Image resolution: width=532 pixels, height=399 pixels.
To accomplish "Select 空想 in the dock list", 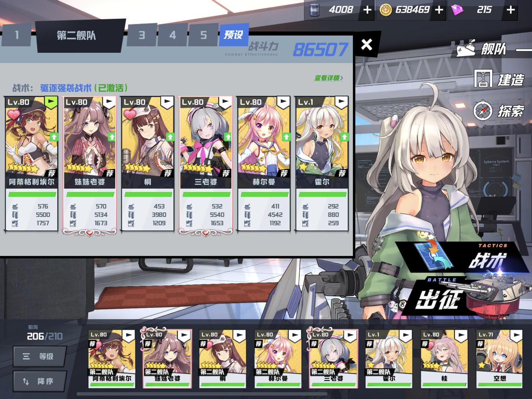I will (499, 359).
